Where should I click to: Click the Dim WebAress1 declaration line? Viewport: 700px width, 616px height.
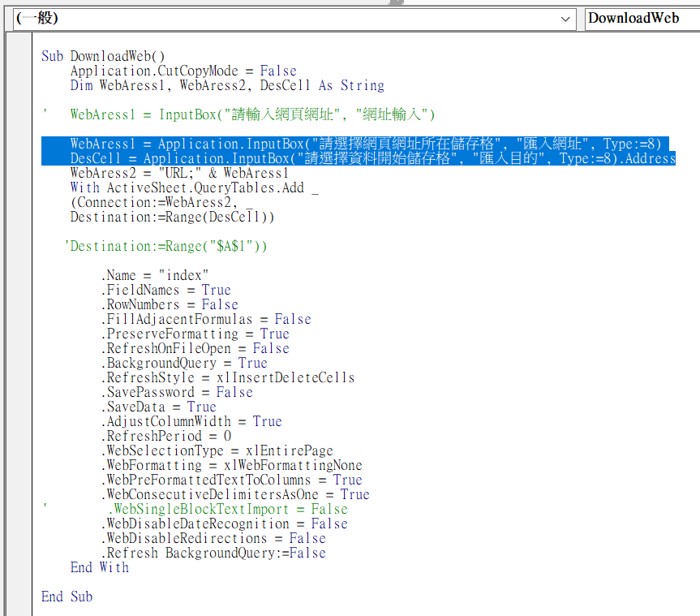point(227,85)
